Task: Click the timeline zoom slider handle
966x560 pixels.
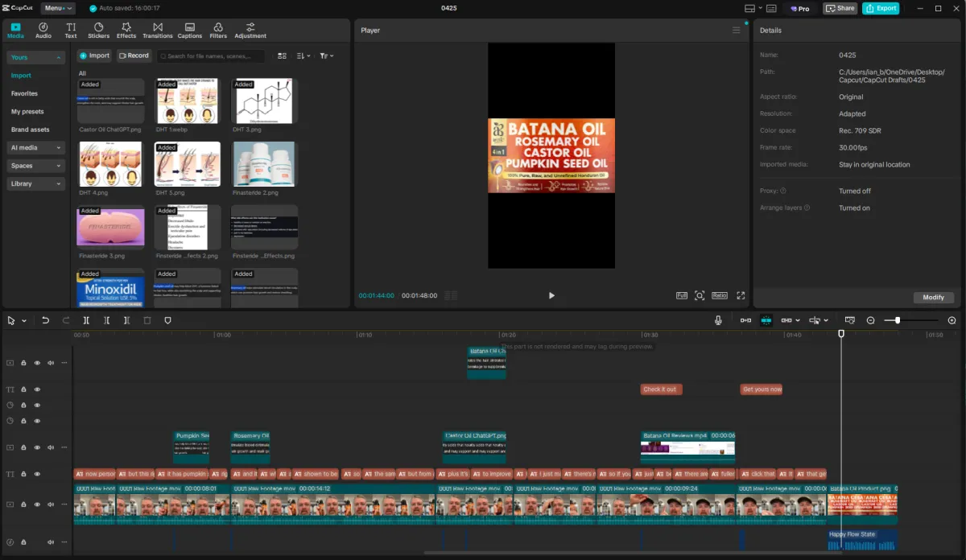Action: [898, 320]
